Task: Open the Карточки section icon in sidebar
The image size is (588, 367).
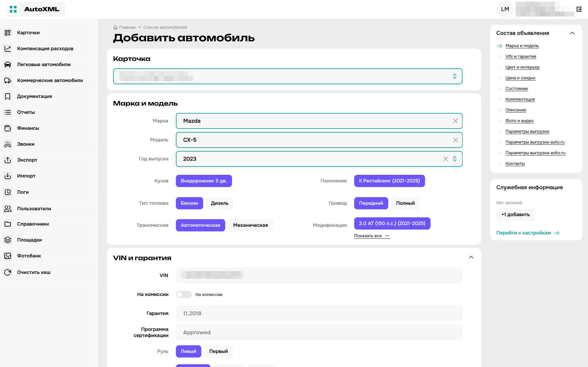Action: click(x=8, y=32)
